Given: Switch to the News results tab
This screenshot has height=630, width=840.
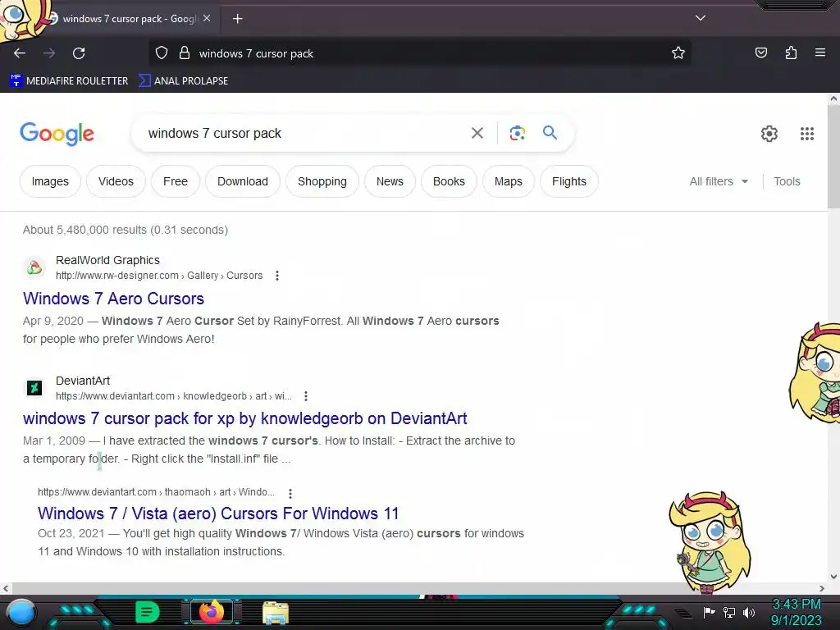Looking at the screenshot, I should coord(390,181).
